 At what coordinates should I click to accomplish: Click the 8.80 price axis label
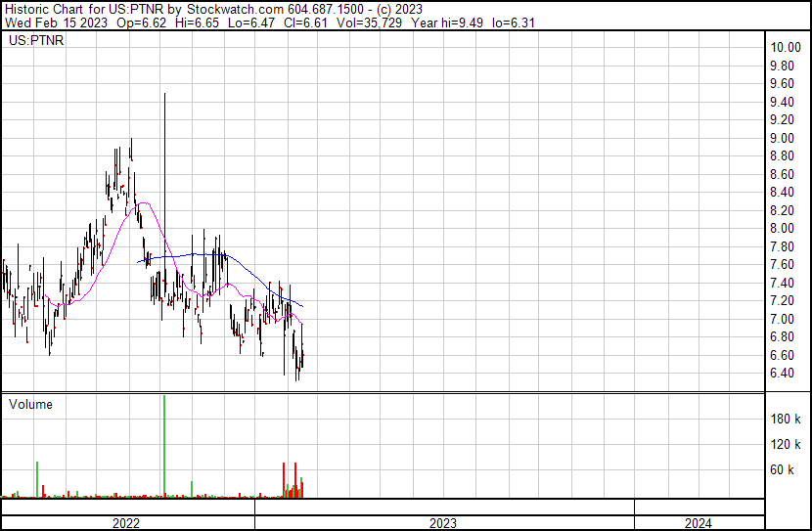pyautogui.click(x=782, y=155)
